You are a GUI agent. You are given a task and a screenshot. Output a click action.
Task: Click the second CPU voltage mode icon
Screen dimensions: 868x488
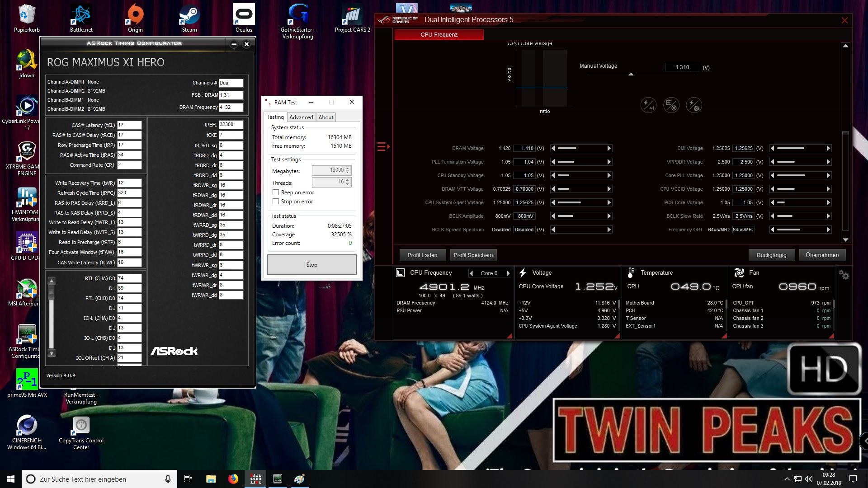[671, 105]
